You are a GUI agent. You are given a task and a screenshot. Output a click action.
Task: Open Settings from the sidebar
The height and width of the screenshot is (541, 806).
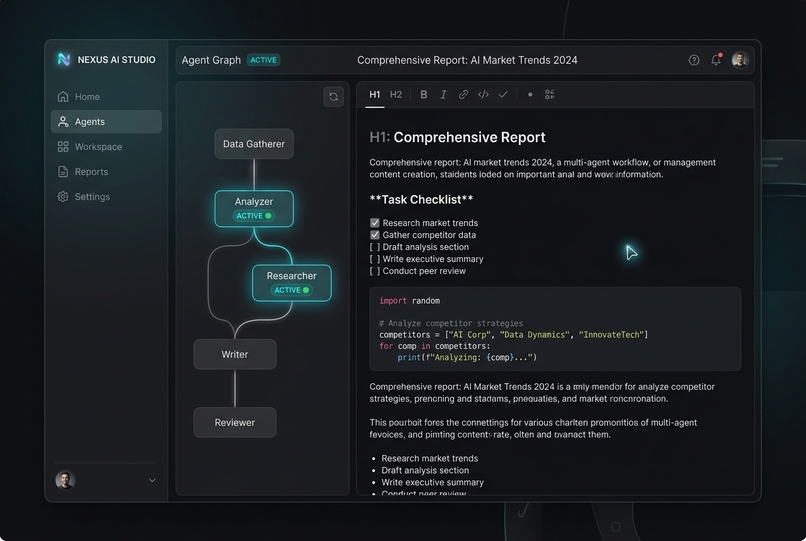coord(106,196)
